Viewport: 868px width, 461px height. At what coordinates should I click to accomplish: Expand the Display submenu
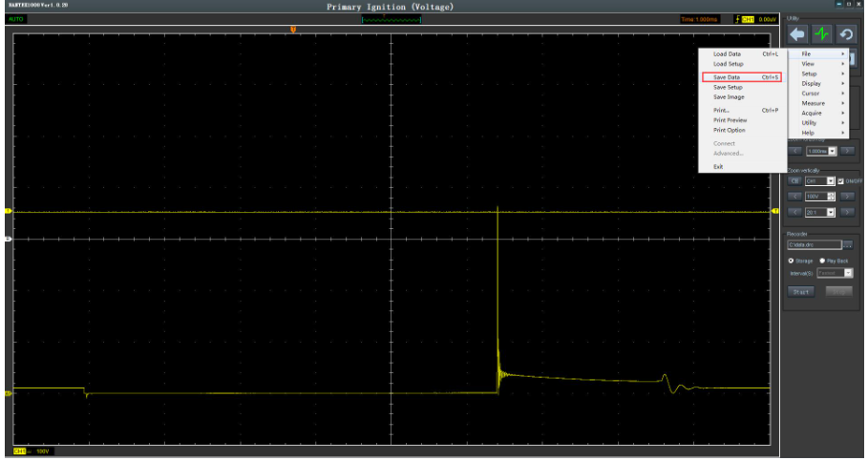click(x=817, y=84)
